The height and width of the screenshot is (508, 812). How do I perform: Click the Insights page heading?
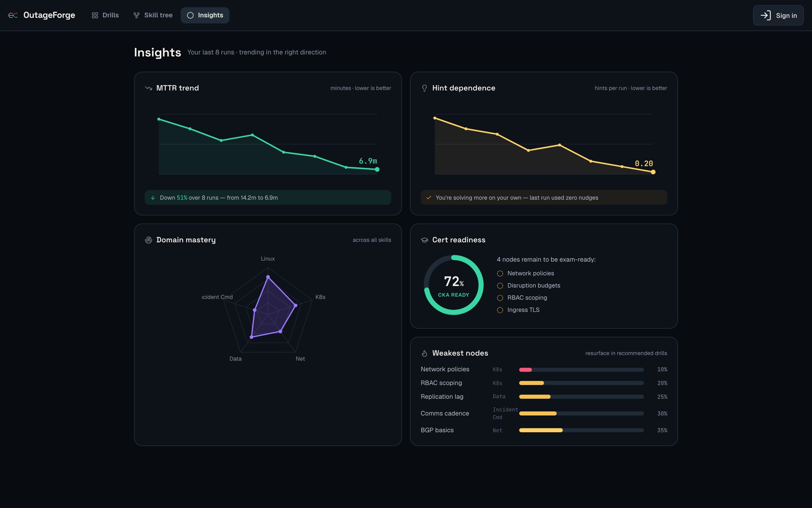pyautogui.click(x=157, y=52)
